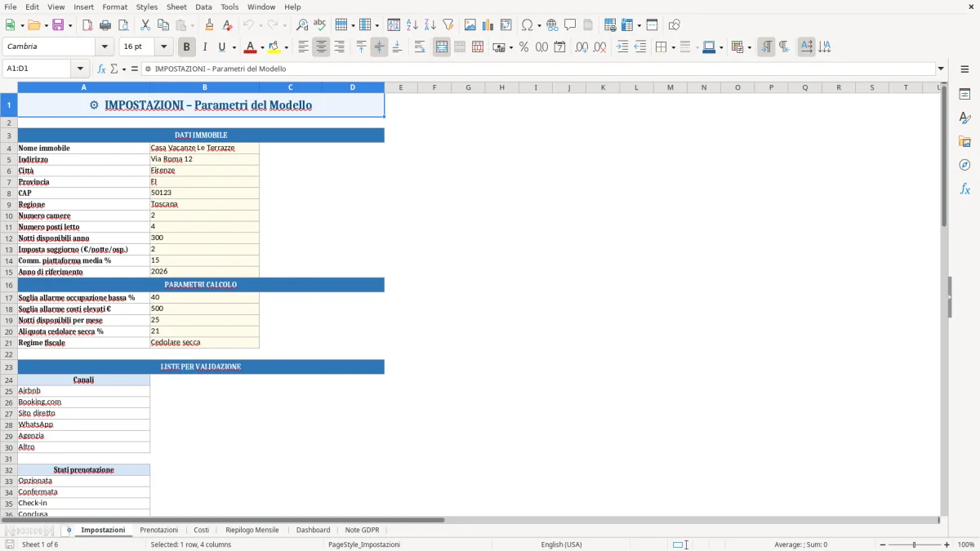Toggle Align left
Viewport: 980px width, 551px height.
(303, 47)
